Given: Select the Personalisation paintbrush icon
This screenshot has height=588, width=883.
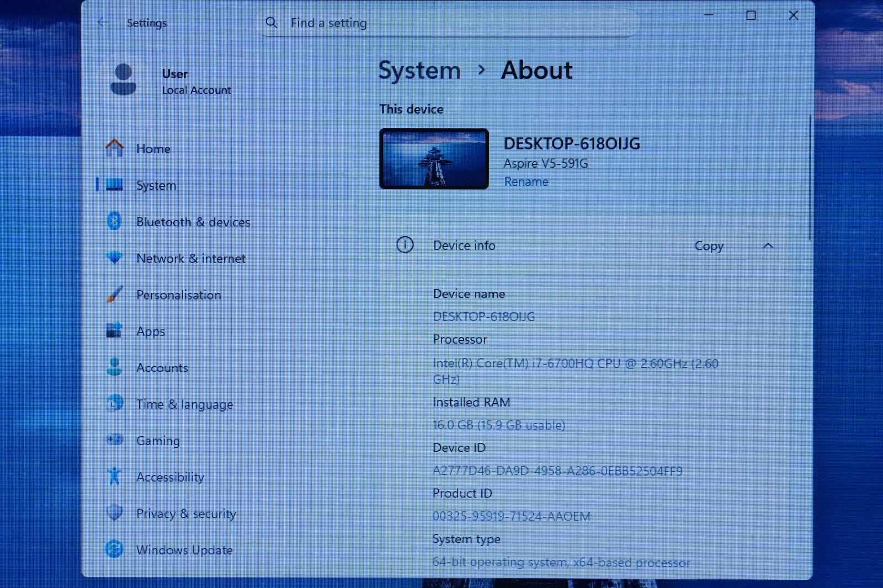Looking at the screenshot, I should (x=114, y=294).
